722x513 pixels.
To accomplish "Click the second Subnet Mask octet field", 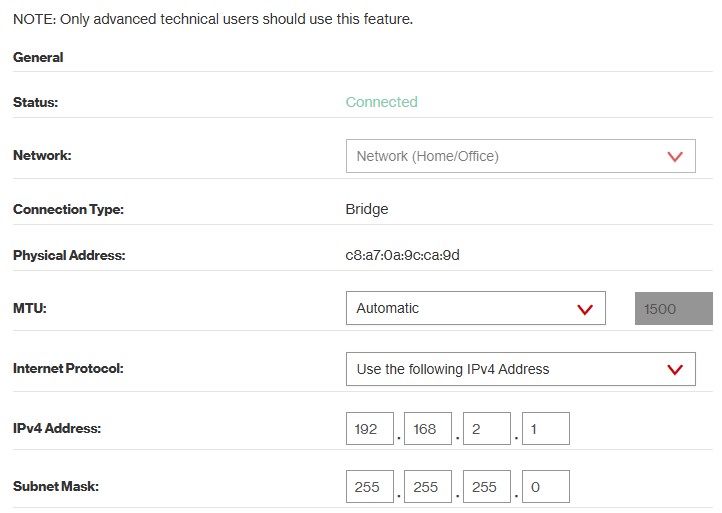I will coord(428,487).
